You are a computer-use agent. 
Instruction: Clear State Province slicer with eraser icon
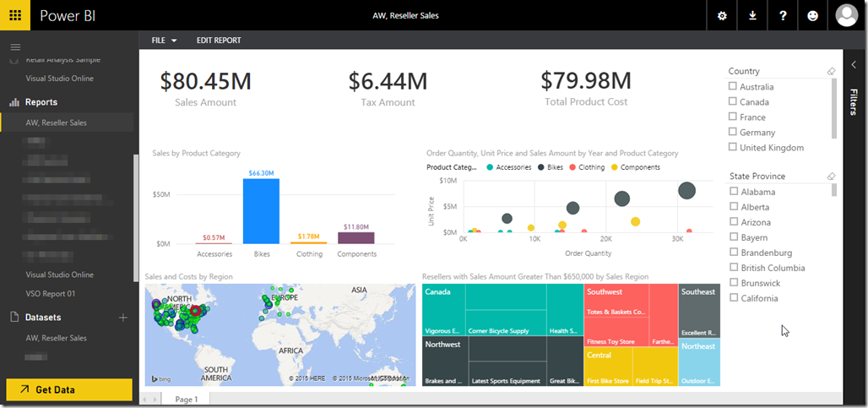coord(830,176)
